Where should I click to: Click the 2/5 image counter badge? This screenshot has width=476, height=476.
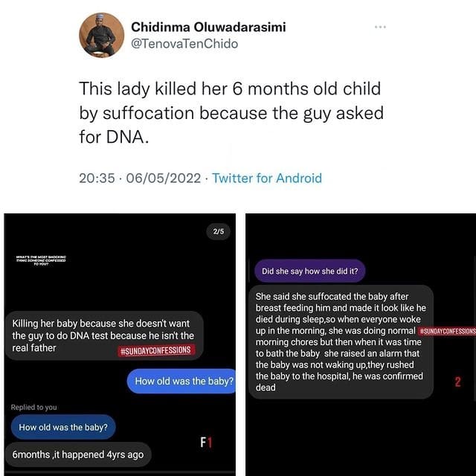(x=219, y=232)
